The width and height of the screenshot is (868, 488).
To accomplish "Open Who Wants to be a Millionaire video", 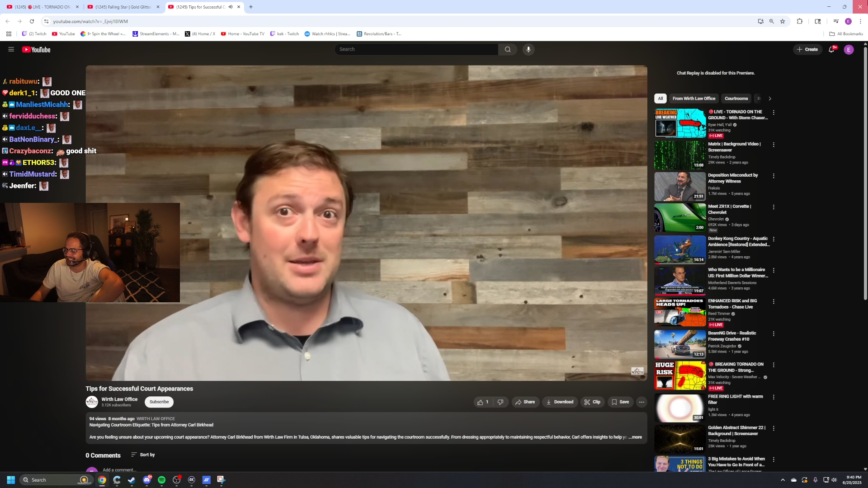I will coord(680,281).
